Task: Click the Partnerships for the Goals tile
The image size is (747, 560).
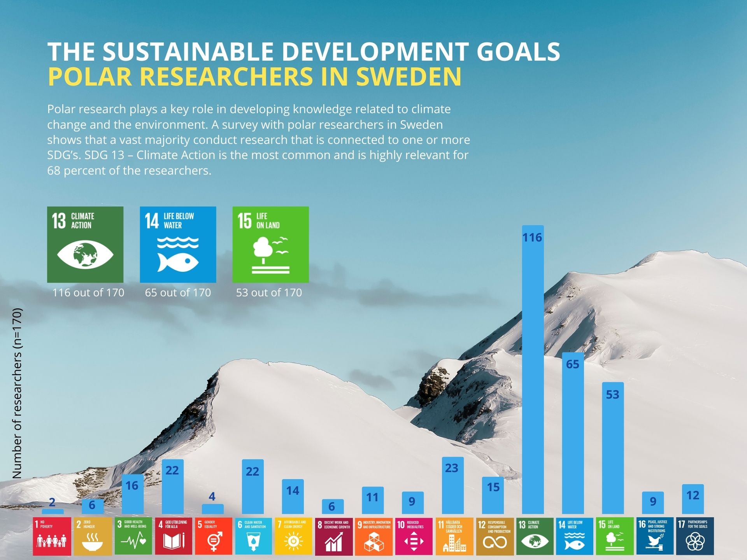Action: (695, 536)
